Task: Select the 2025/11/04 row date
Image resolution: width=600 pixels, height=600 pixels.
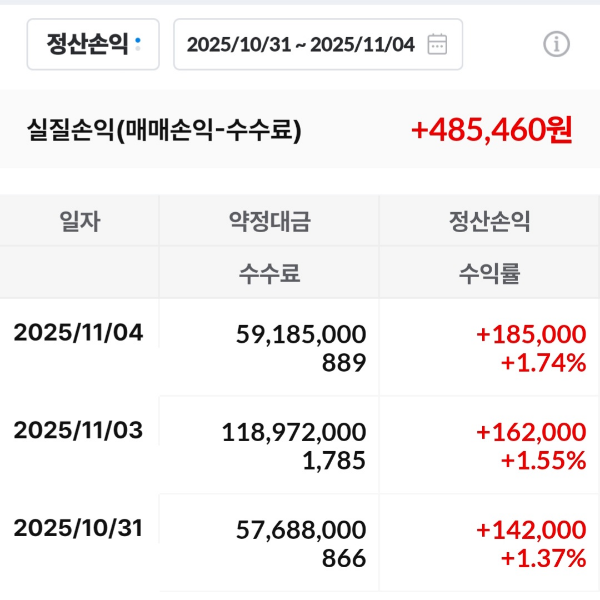Action: [x=79, y=333]
